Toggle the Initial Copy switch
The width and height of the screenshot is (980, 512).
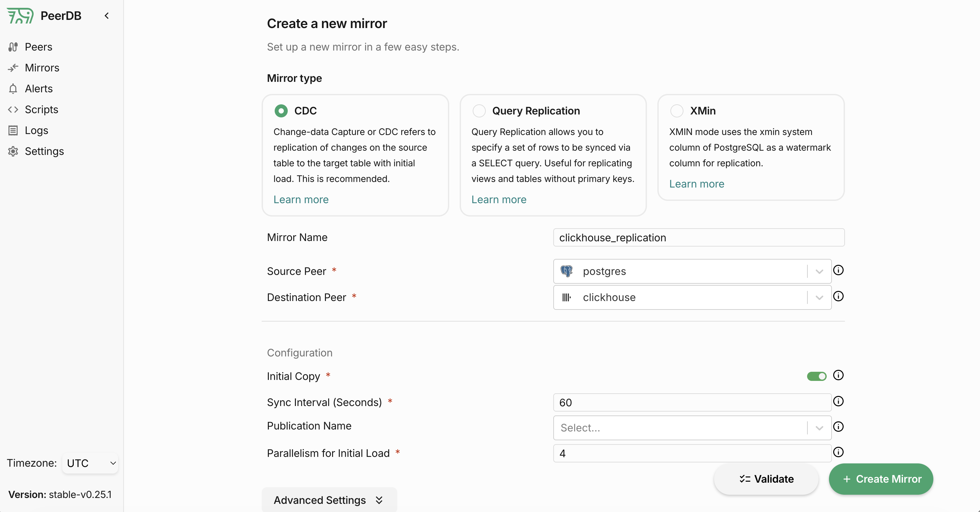pyautogui.click(x=817, y=376)
